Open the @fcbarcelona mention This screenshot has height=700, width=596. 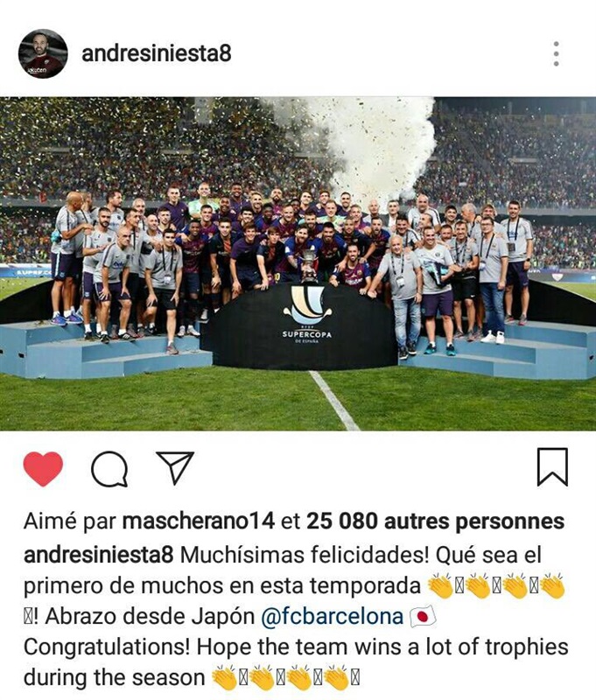[333, 617]
